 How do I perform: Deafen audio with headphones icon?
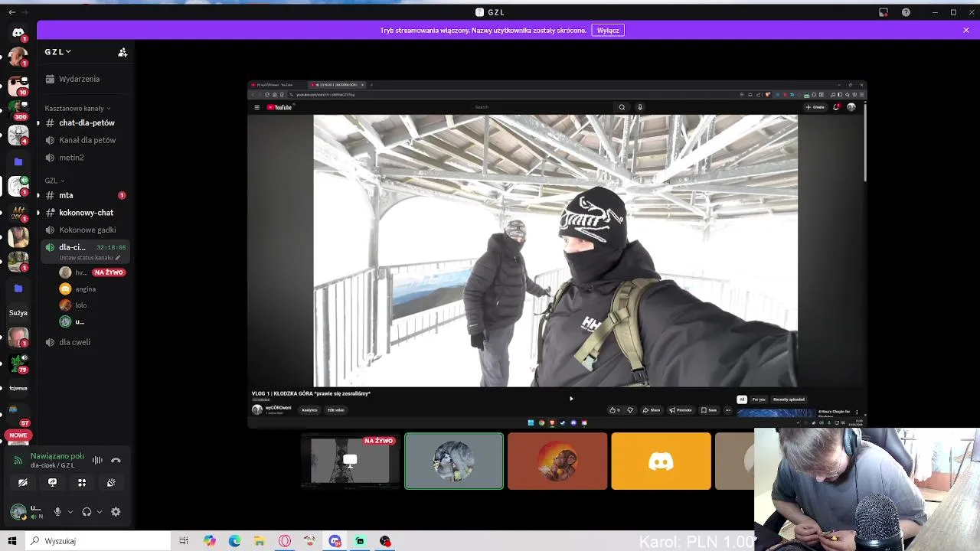tap(87, 512)
